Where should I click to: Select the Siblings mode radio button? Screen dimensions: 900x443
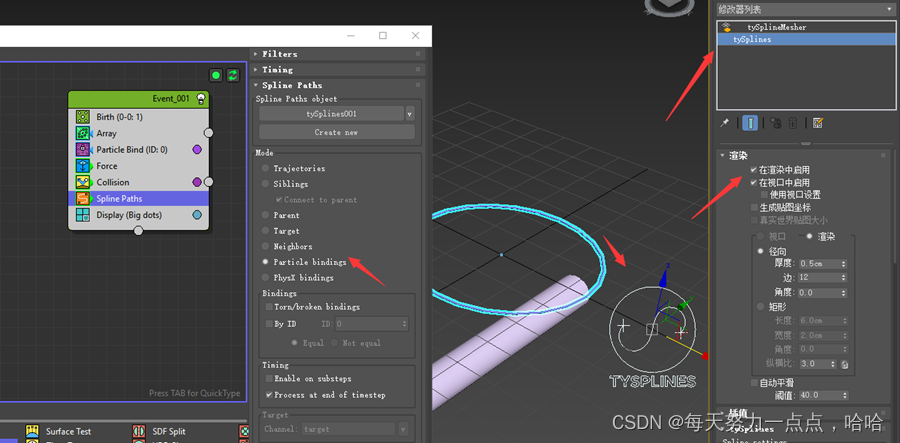click(x=265, y=184)
